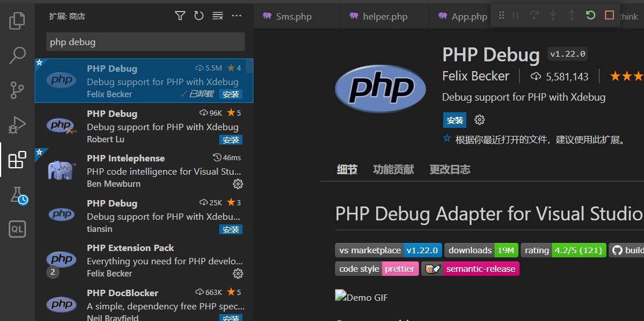Step into in the debug toolbar
The height and width of the screenshot is (321, 644).
(553, 16)
